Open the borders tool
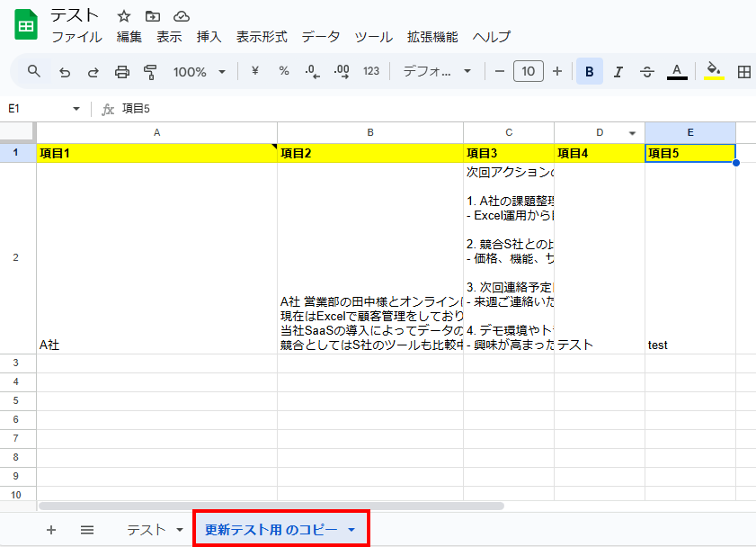Image resolution: width=756 pixels, height=547 pixels. [744, 72]
